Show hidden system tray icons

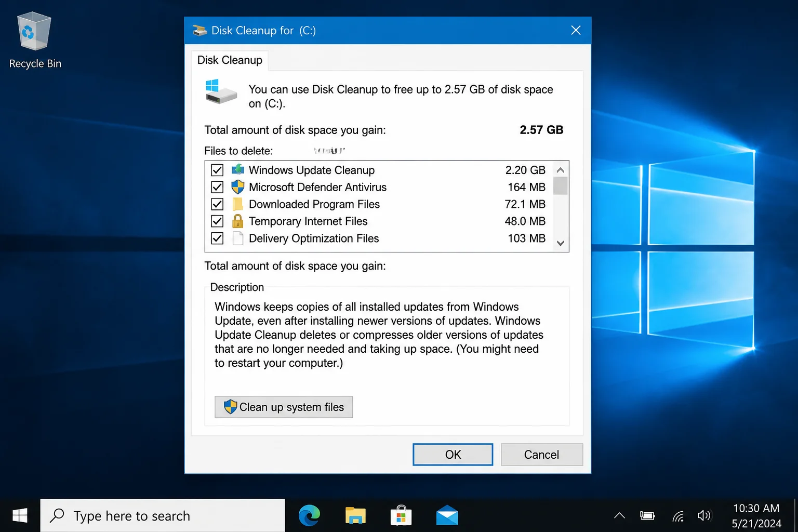pyautogui.click(x=619, y=515)
